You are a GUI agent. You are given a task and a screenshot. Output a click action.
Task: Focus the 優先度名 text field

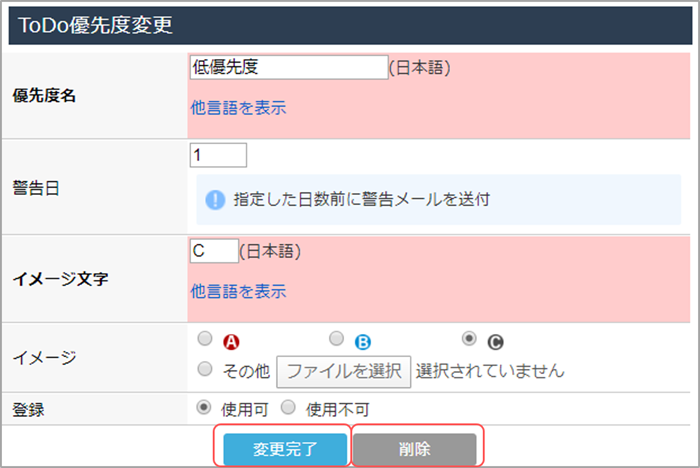point(289,67)
